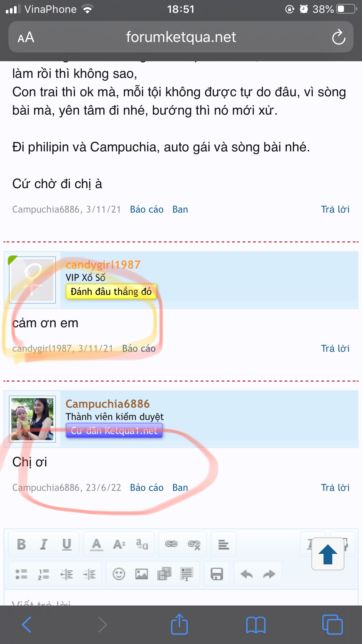
Task: Insert a numbered ordered list
Action: 44,574
